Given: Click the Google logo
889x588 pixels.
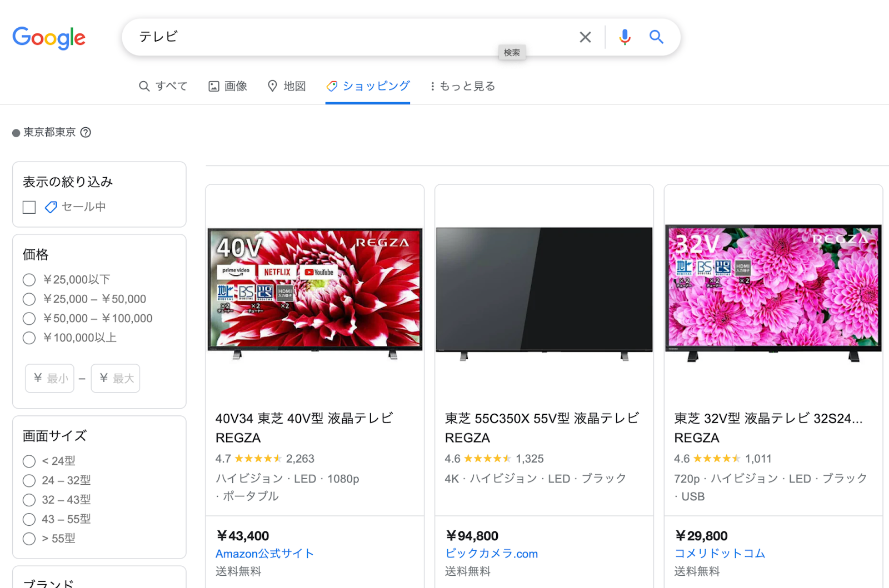Looking at the screenshot, I should [x=49, y=38].
